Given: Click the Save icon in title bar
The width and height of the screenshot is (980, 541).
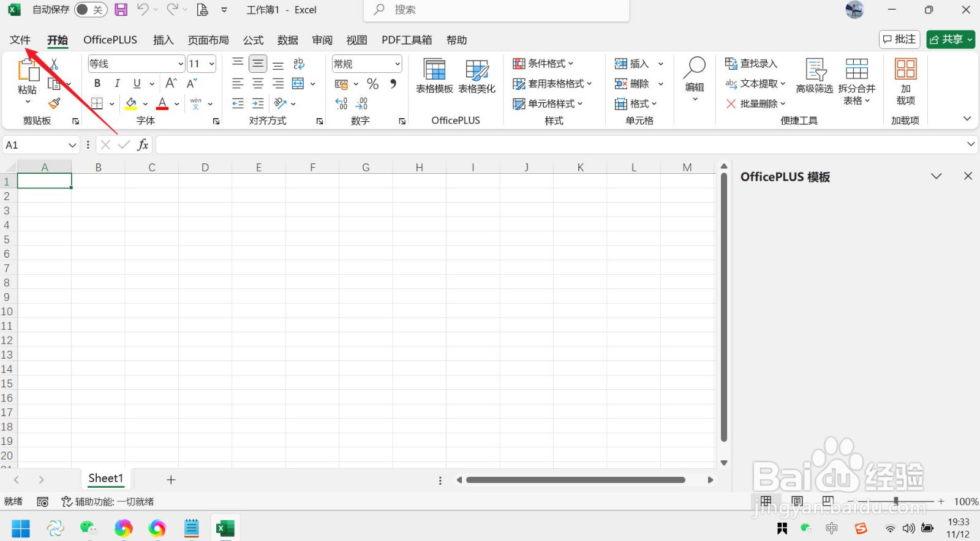Looking at the screenshot, I should pyautogui.click(x=121, y=10).
